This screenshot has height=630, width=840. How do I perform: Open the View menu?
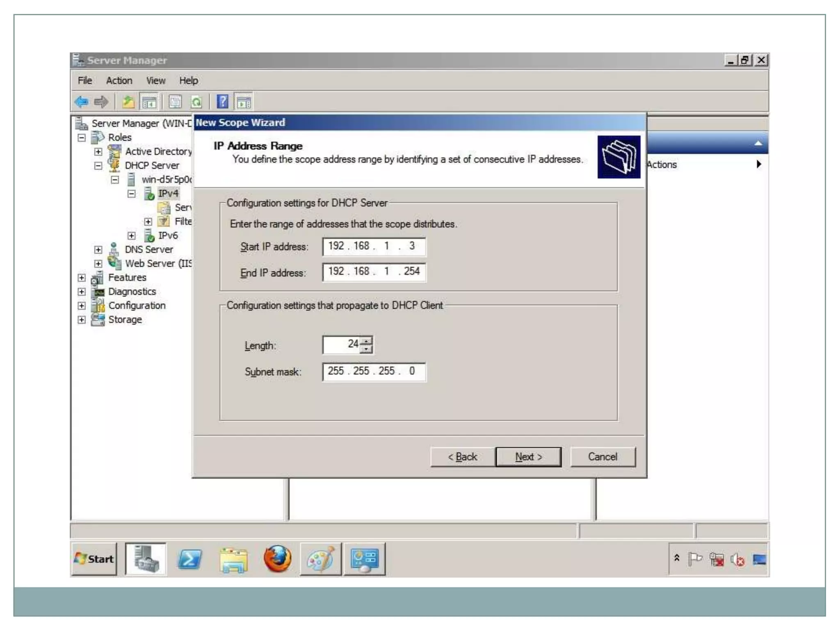click(156, 80)
